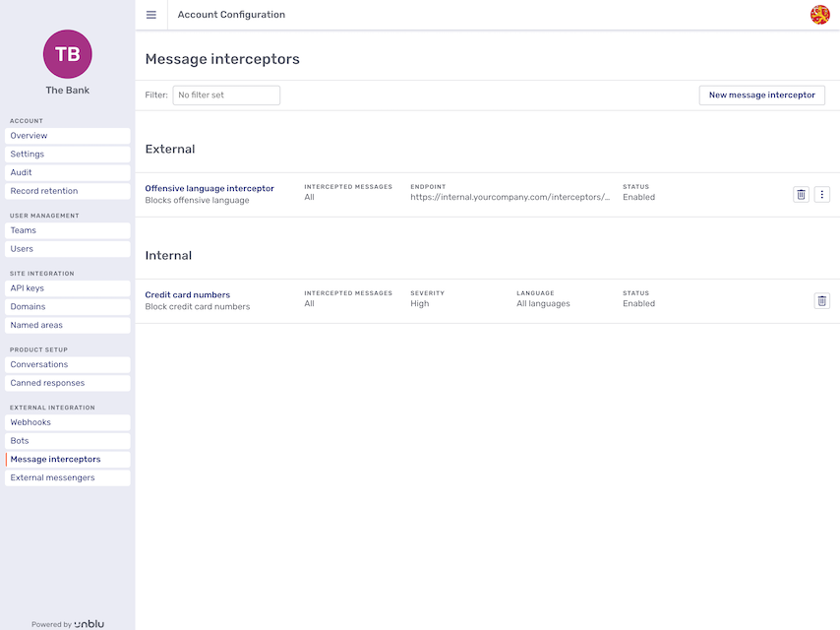Open the API keys page
The image size is (840, 630).
67,287
